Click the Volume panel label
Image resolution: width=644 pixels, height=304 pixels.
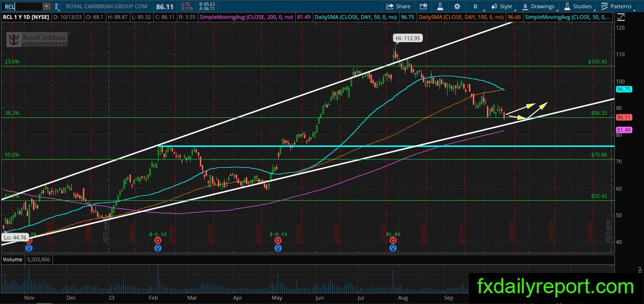click(x=13, y=259)
